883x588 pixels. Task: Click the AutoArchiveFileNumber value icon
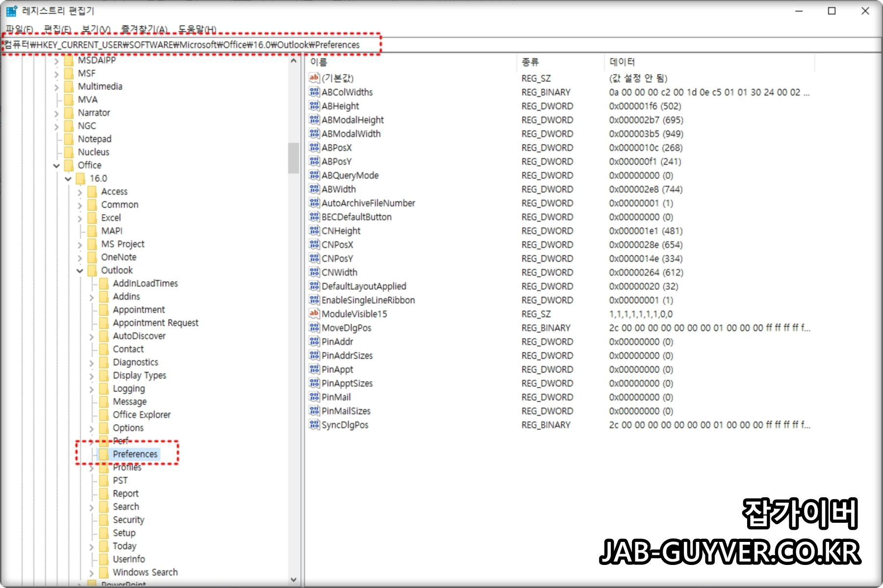314,203
